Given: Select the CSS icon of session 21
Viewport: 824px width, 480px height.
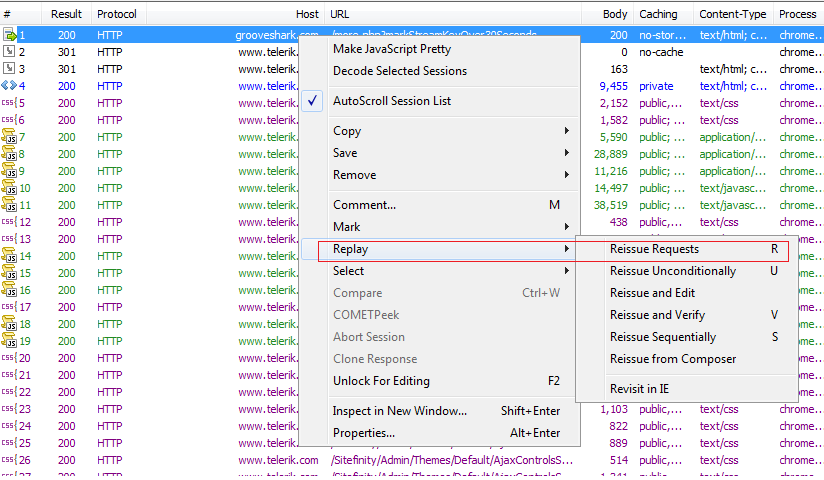Looking at the screenshot, I should point(9,374).
